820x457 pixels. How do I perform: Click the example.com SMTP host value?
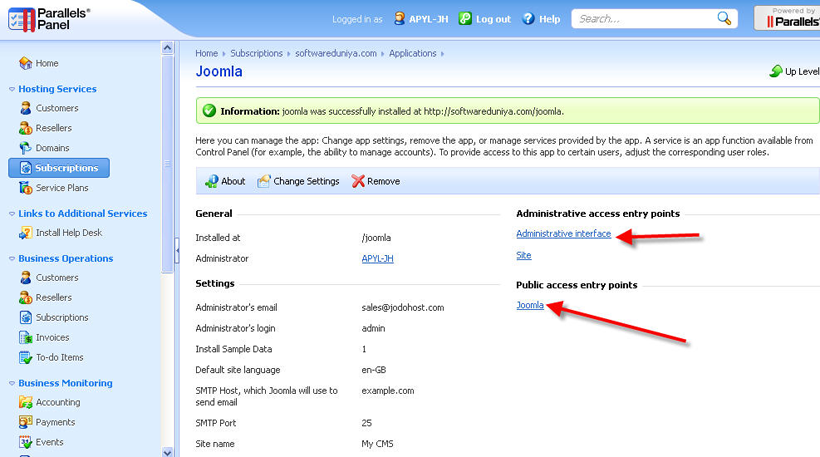tap(388, 391)
